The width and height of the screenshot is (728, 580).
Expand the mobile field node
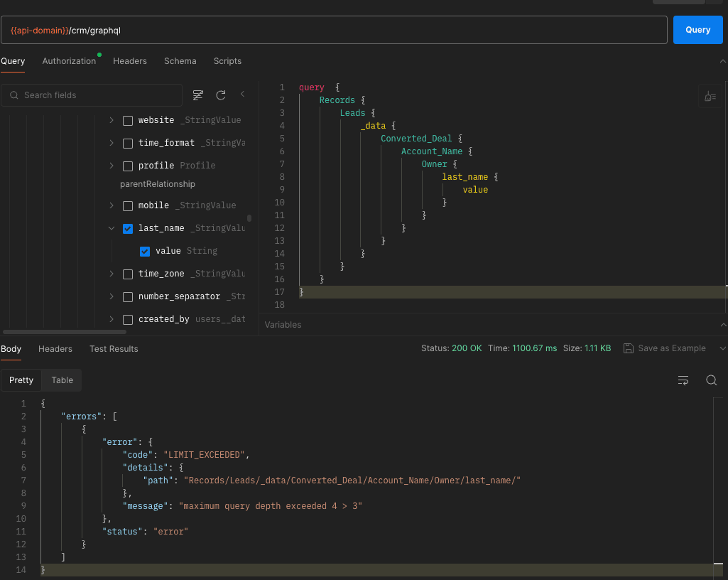(x=112, y=205)
